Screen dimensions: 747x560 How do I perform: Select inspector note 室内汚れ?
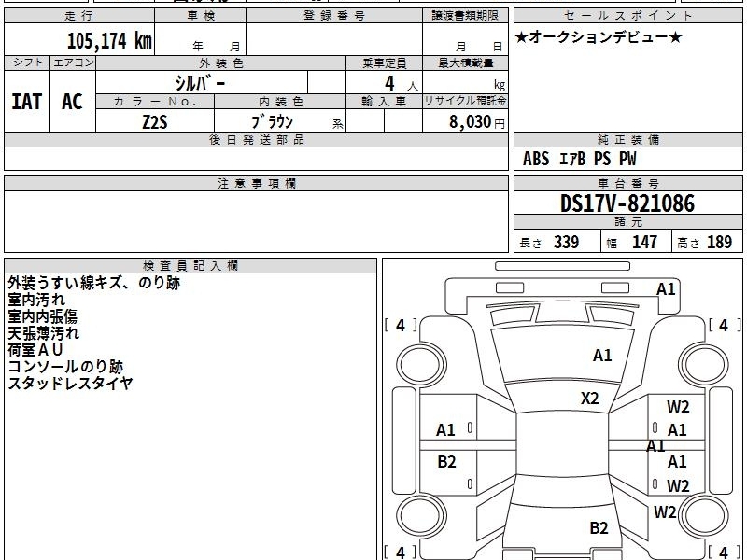click(36, 300)
